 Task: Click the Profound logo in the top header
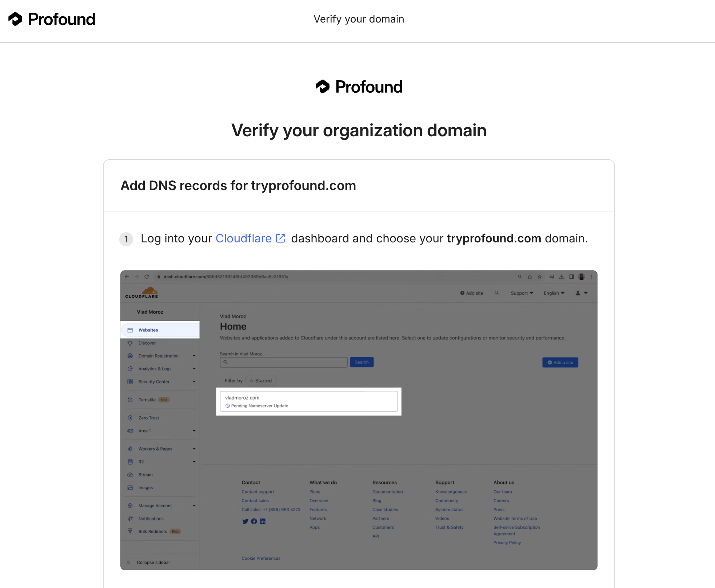[52, 19]
